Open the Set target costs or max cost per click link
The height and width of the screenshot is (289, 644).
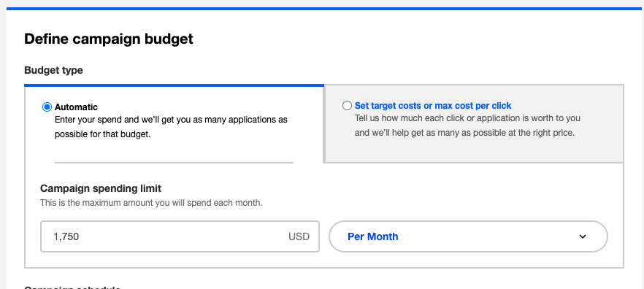[433, 106]
